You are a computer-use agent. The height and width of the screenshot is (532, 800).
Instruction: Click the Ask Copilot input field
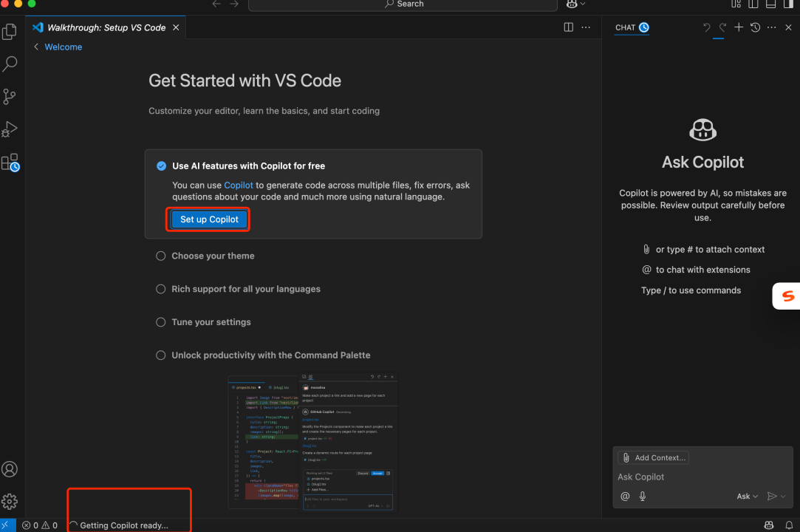tap(703, 477)
